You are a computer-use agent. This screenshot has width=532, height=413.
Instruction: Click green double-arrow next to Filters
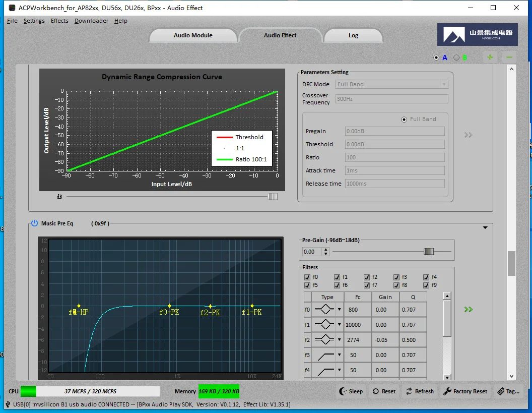(x=469, y=309)
